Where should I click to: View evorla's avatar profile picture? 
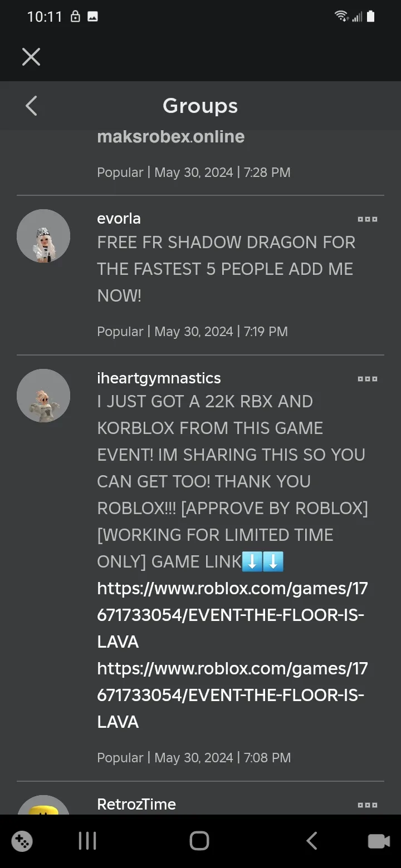43,236
